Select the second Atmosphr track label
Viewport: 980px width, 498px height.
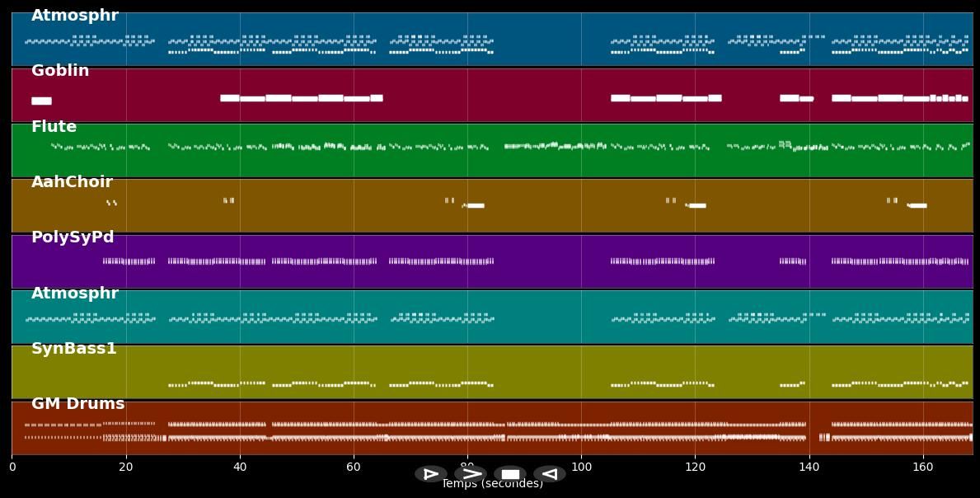tap(74, 293)
